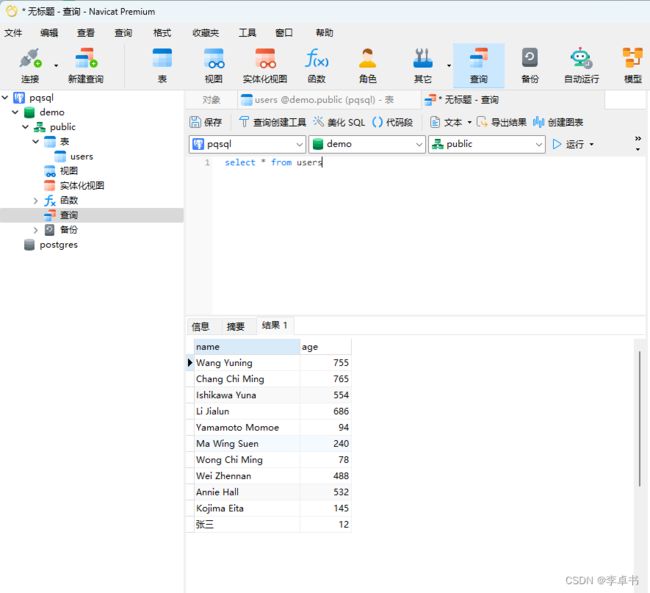Open the 文件 menu
The image size is (650, 593).
click(x=13, y=33)
